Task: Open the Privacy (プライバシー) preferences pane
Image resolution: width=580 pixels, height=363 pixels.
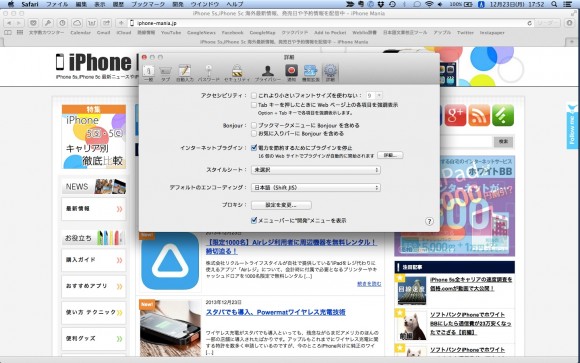Action: tap(268, 73)
